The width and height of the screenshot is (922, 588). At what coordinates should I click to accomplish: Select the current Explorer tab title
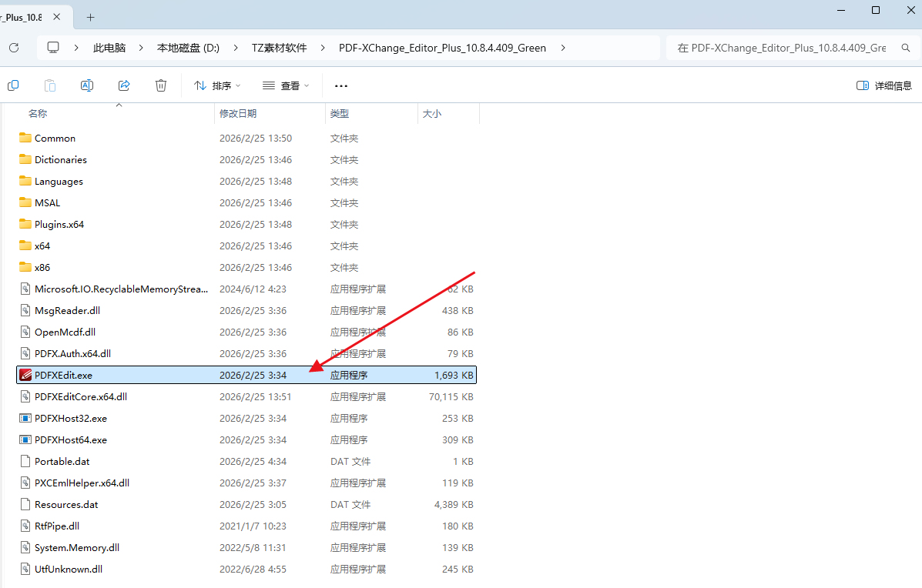tap(21, 17)
